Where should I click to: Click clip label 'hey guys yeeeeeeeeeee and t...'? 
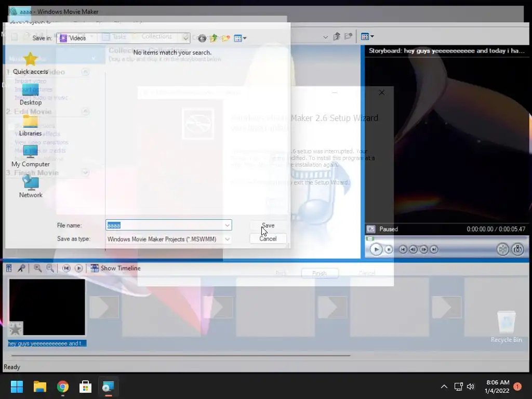pyautogui.click(x=47, y=343)
